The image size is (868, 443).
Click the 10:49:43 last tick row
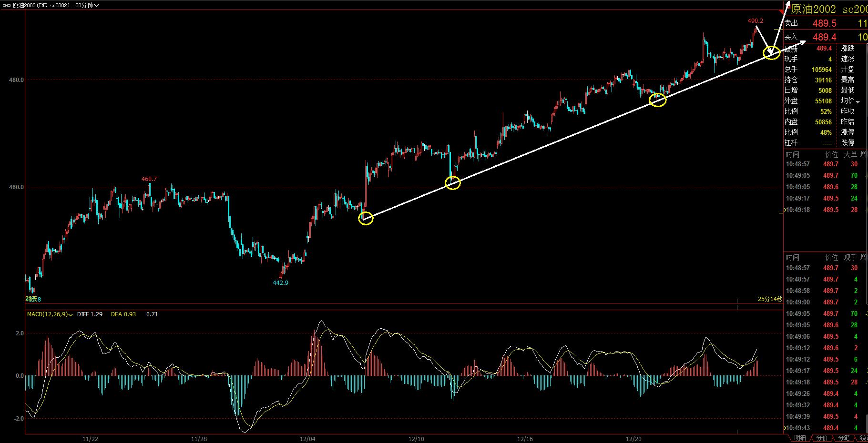pyautogui.click(x=826, y=428)
